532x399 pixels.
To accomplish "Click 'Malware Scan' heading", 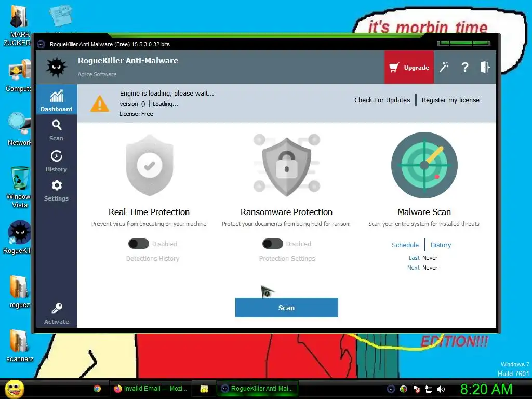I will 424,212.
